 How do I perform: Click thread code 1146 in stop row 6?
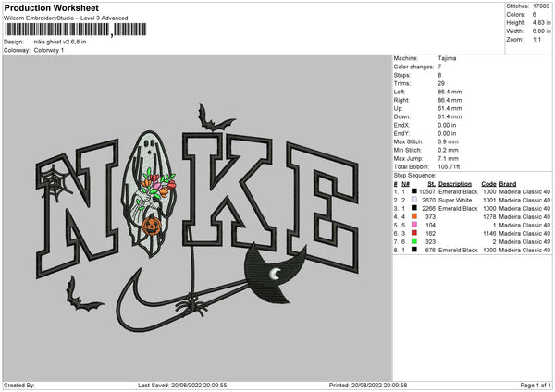click(489, 234)
